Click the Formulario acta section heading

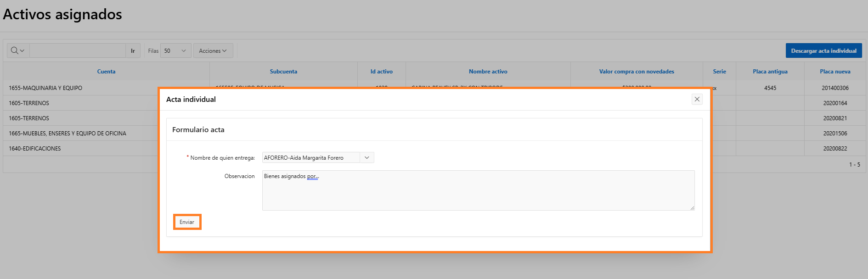198,130
